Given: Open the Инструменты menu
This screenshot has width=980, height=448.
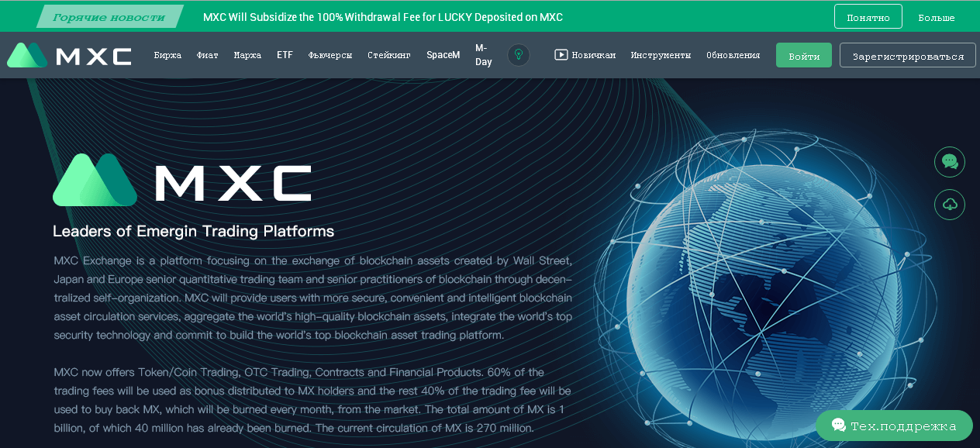Looking at the screenshot, I should (661, 55).
